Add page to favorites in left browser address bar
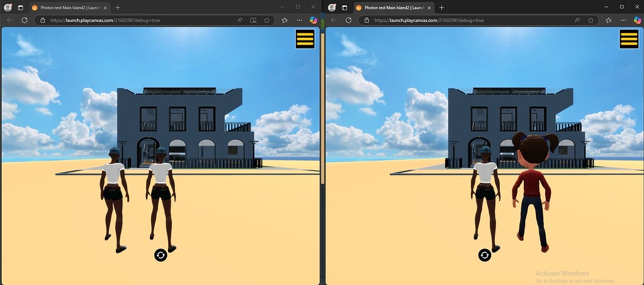The image size is (644, 285). click(267, 20)
